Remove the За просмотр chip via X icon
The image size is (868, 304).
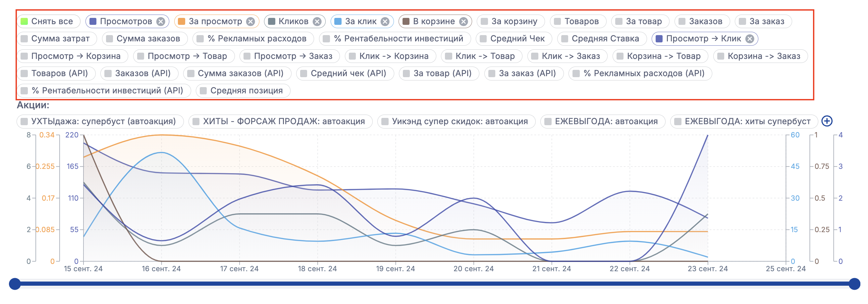pos(250,22)
